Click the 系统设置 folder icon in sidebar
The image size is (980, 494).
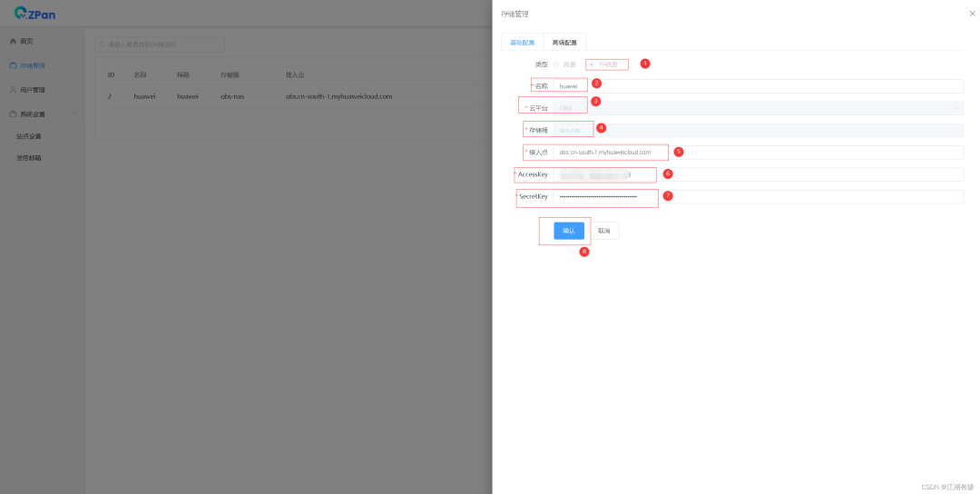13,114
